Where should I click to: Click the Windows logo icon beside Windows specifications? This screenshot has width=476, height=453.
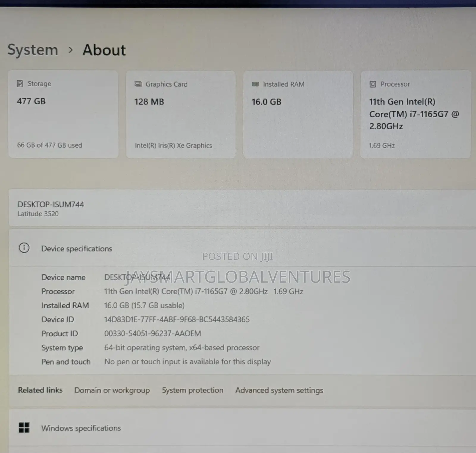(x=24, y=428)
